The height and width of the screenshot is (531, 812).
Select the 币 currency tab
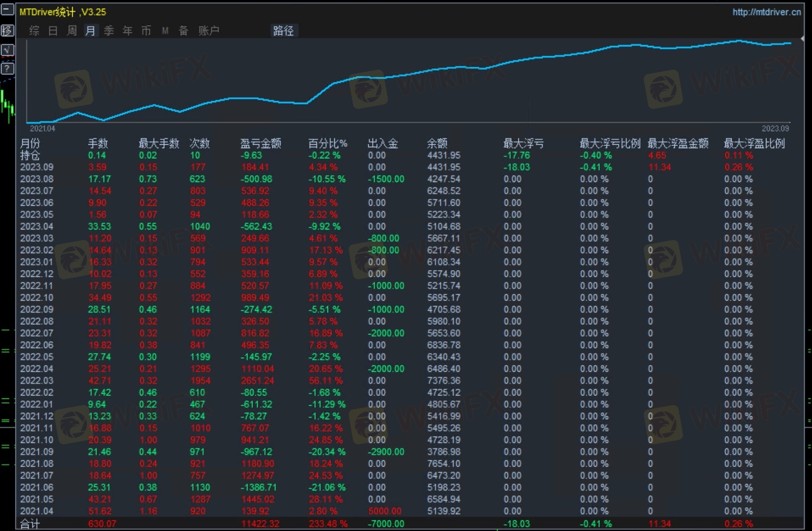pyautogui.click(x=146, y=31)
